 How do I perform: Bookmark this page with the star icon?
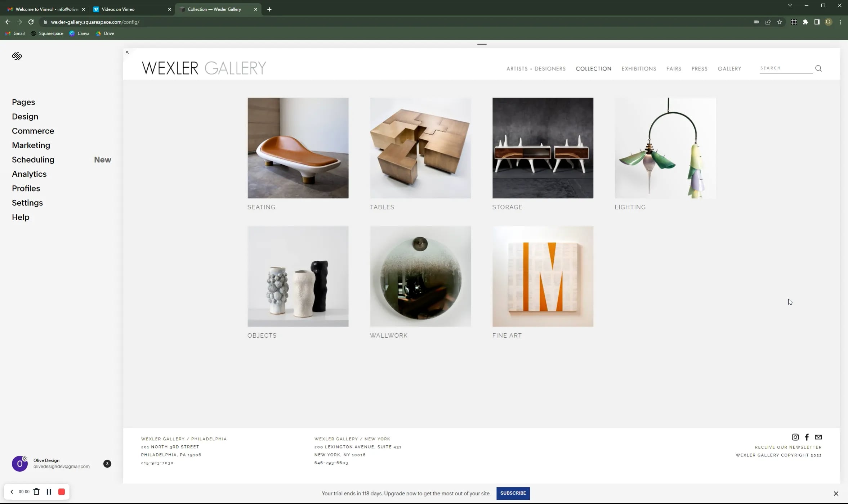coord(780,22)
